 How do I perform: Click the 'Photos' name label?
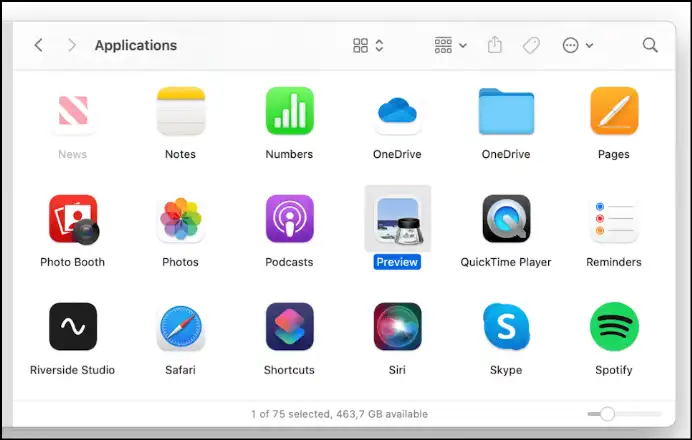pos(180,262)
